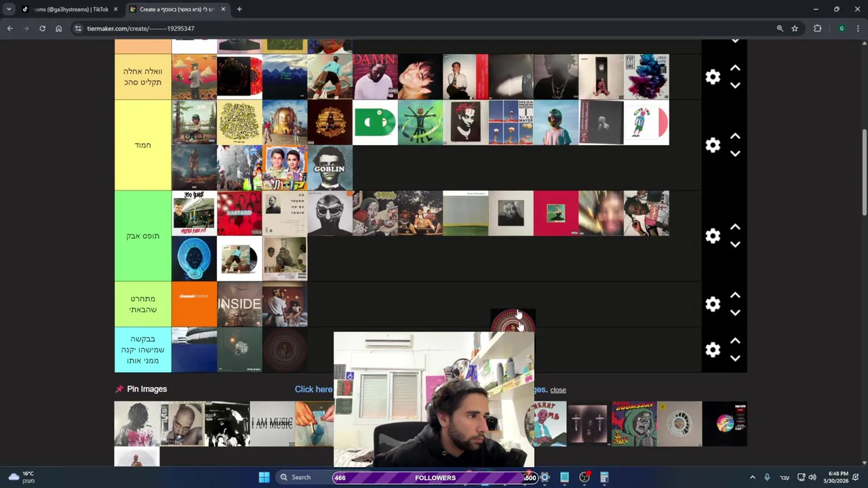
Task: Click the 'Click here' link
Action: click(314, 389)
